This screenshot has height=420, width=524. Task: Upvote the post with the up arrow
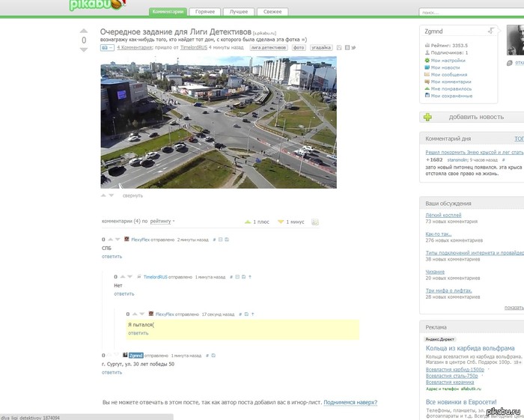[x=84, y=31]
